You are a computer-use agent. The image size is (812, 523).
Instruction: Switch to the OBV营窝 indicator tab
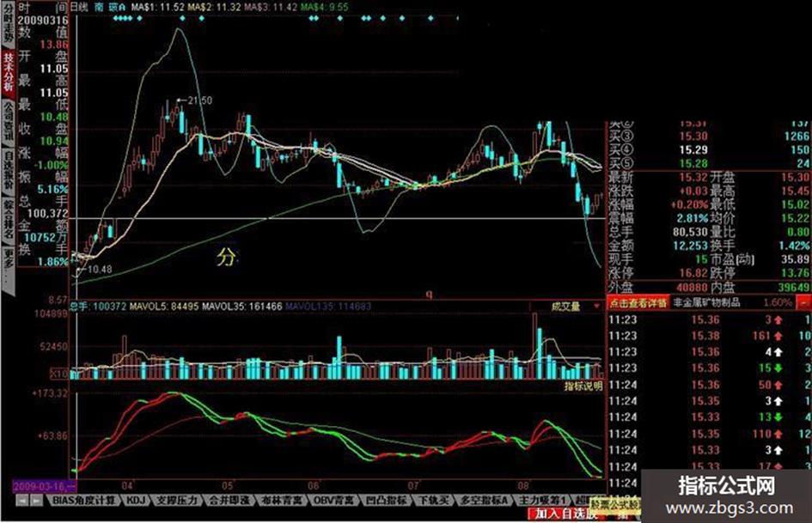click(x=334, y=500)
